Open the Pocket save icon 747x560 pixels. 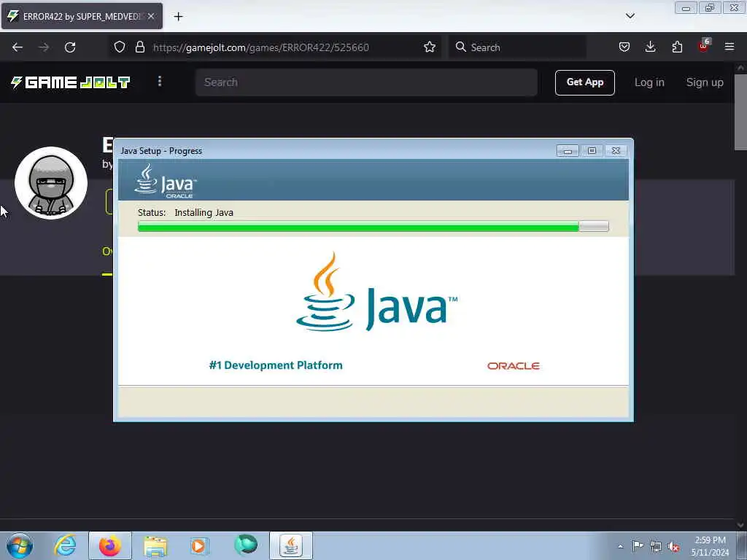coord(624,47)
